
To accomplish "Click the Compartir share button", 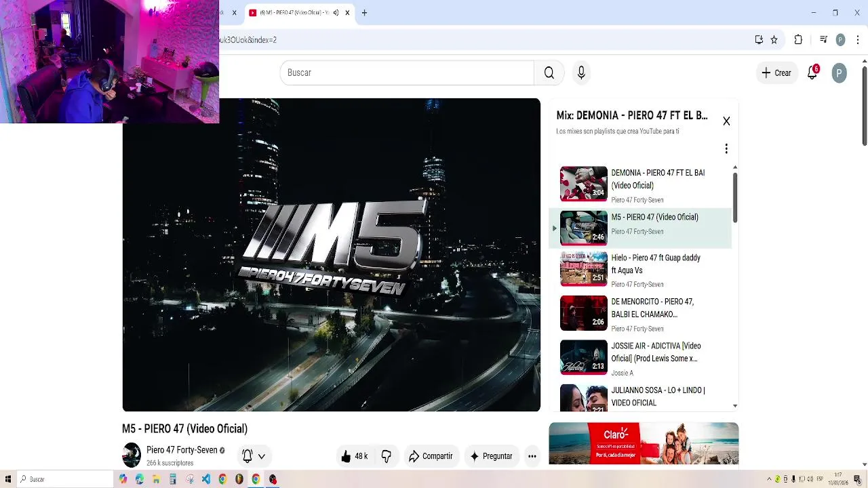I will pos(431,456).
